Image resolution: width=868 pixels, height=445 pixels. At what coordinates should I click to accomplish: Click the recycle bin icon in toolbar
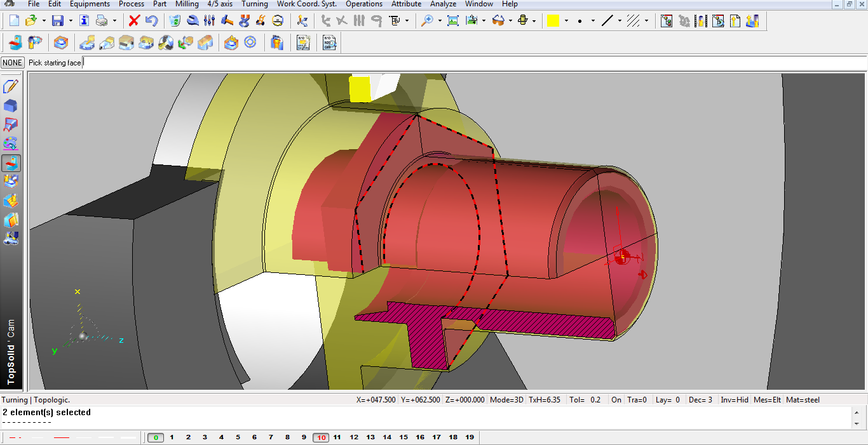point(175,21)
